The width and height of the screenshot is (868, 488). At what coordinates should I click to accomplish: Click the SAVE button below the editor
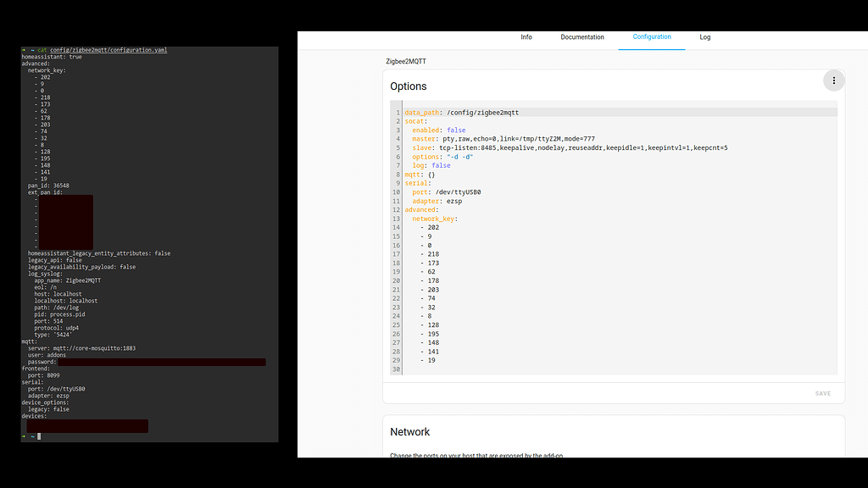click(x=822, y=393)
